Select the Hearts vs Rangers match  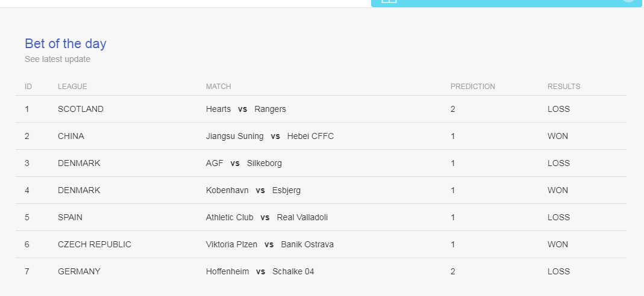[246, 109]
